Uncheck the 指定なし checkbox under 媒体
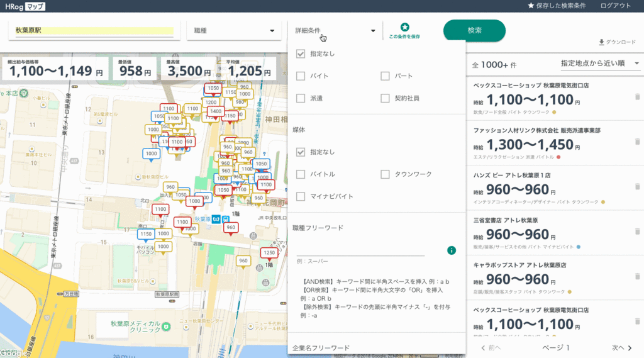The width and height of the screenshot is (644, 358). pyautogui.click(x=301, y=152)
